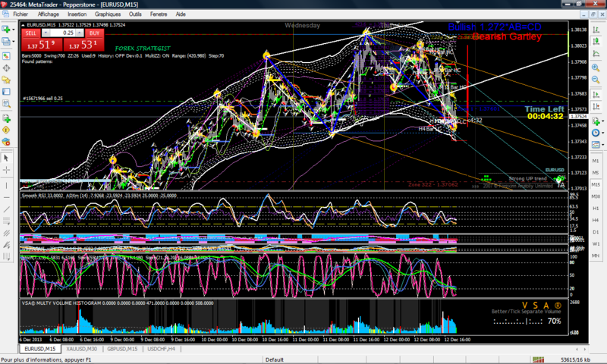
Task: Collapse the one-click trading panel arrow
Action: point(24,25)
